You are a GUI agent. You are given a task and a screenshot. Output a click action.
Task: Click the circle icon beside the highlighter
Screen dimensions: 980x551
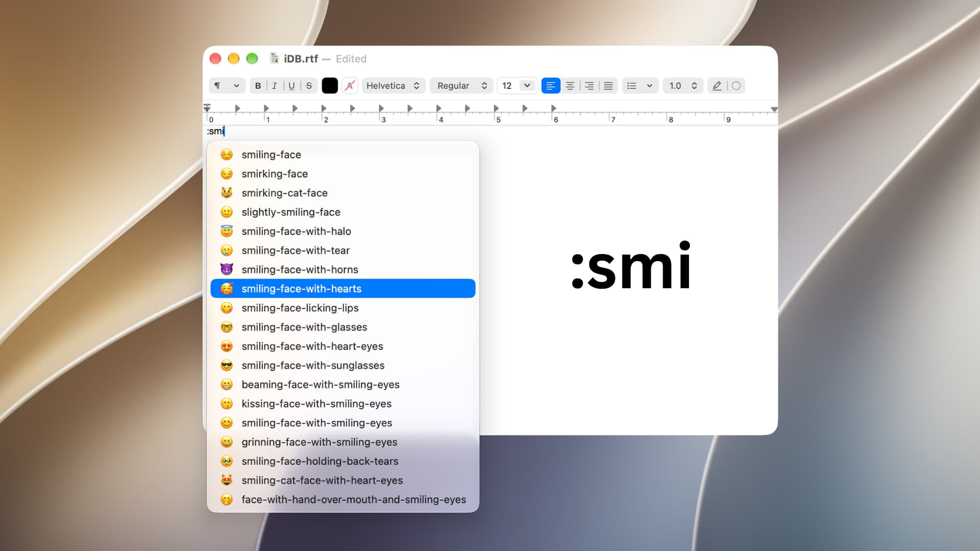click(x=736, y=86)
